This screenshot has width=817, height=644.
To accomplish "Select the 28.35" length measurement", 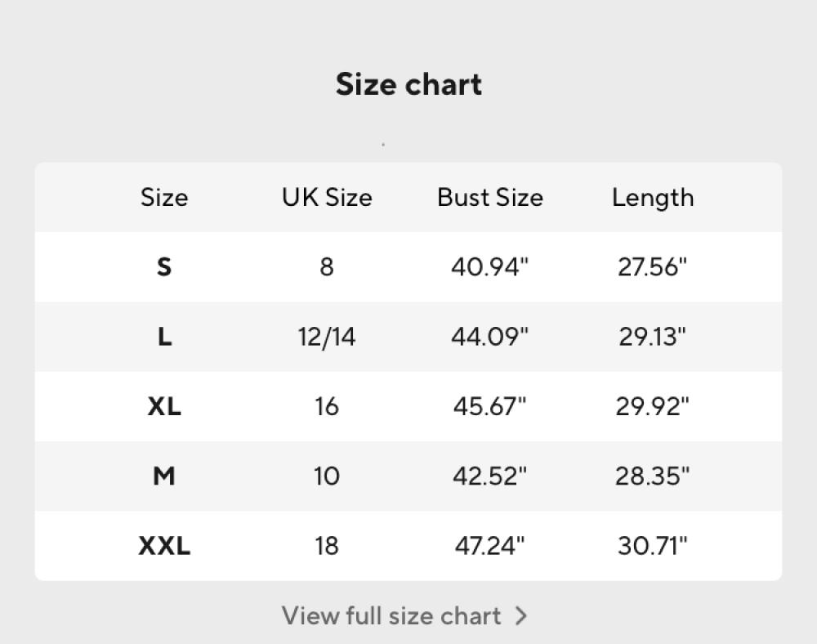I will tap(653, 476).
